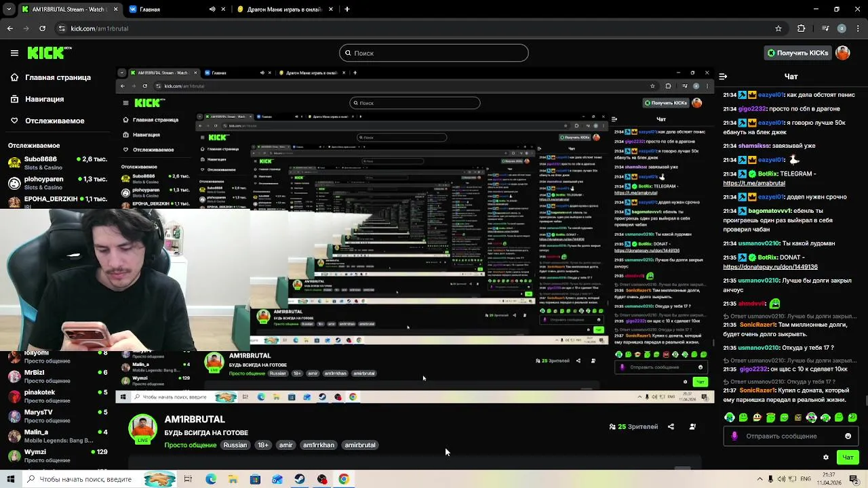The image size is (868, 488).
Task: Open the Kick hamburger sidebar menu
Action: 14,53
